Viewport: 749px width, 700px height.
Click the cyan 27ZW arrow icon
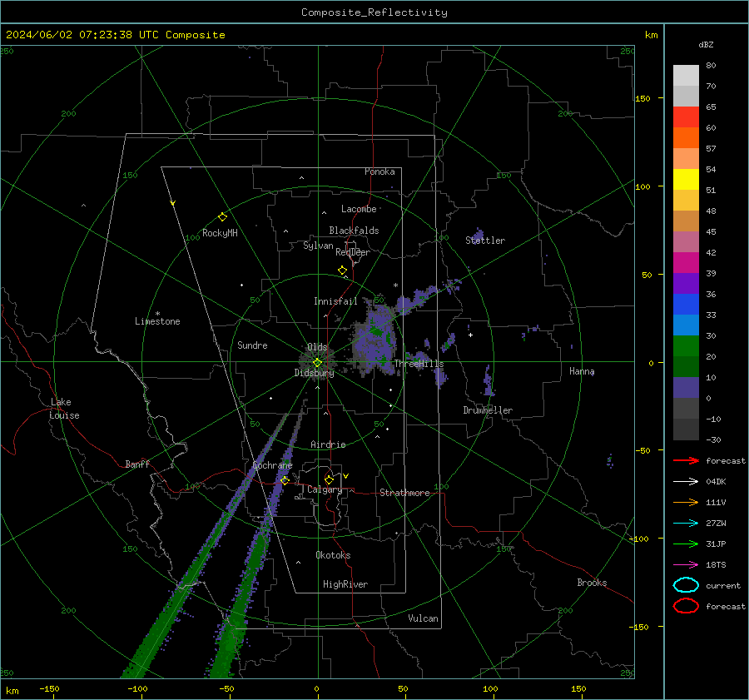[x=686, y=524]
